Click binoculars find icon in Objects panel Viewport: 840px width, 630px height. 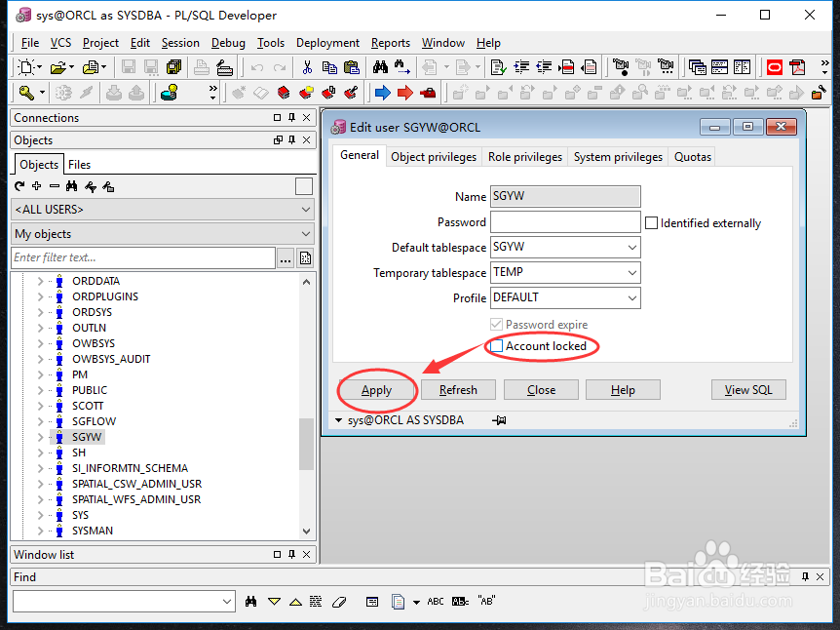[x=71, y=186]
